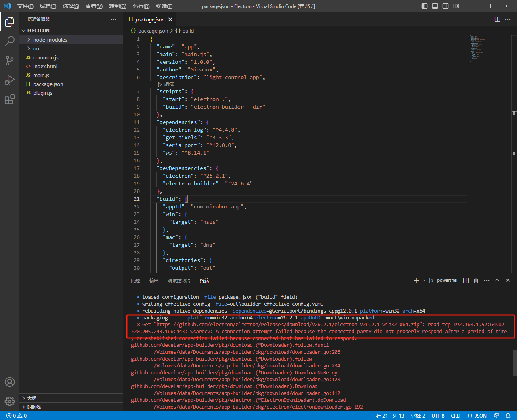
Task: Toggle the bottom panel layout button
Action: [x=435, y=6]
